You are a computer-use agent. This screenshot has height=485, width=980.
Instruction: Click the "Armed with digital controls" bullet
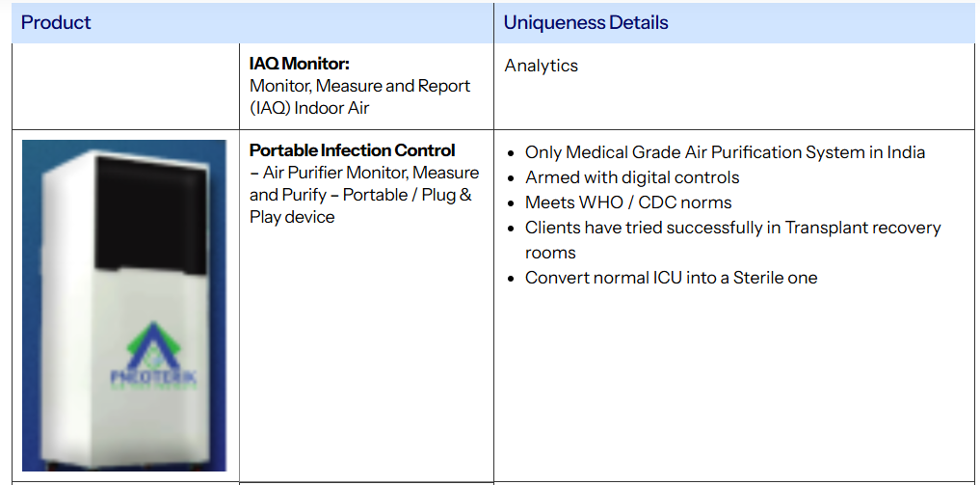tap(632, 177)
